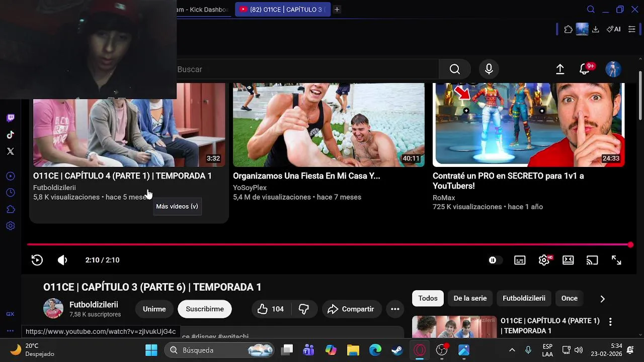Open the extensions cube icon in the toolbar
Image resolution: width=644 pixels, height=362 pixels.
569,29
